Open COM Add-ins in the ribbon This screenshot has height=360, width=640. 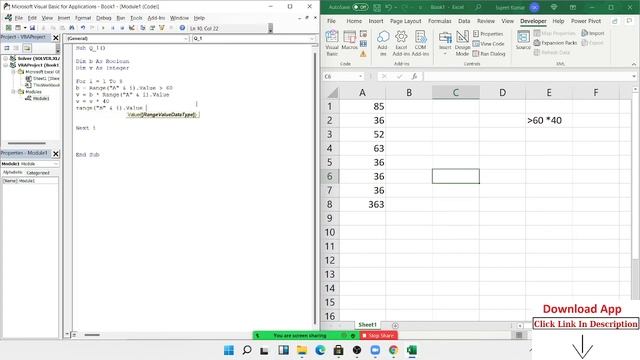coord(420,43)
